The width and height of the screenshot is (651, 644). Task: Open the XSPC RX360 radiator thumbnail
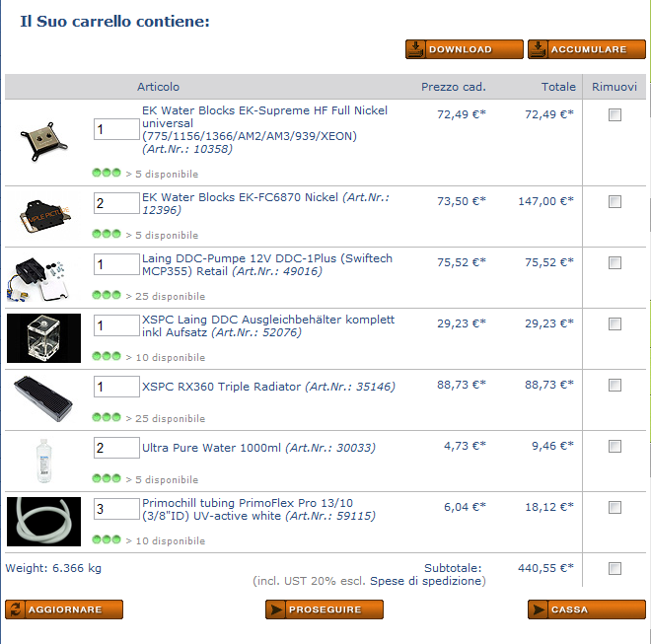coord(43,399)
